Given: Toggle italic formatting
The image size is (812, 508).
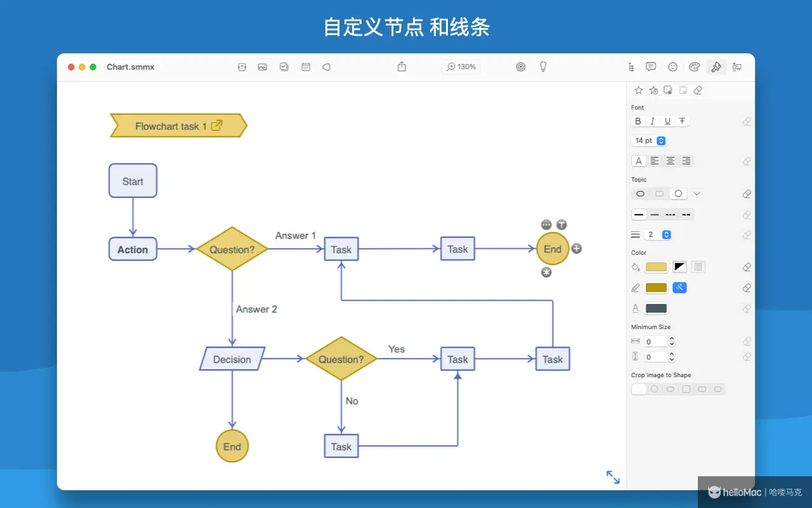Looking at the screenshot, I should point(653,121).
